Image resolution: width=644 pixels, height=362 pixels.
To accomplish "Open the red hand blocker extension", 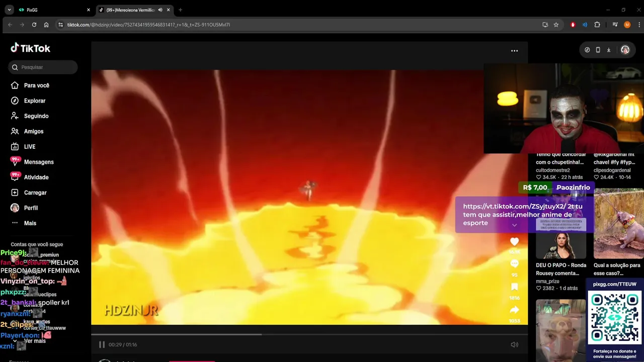I will pos(573,25).
